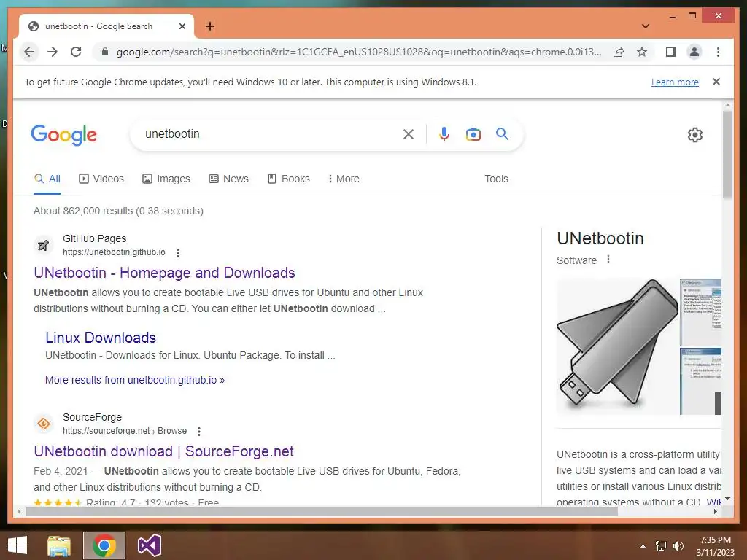Image resolution: width=747 pixels, height=560 pixels.
Task: Click the 'About 862,000 results' text
Action: tap(118, 211)
